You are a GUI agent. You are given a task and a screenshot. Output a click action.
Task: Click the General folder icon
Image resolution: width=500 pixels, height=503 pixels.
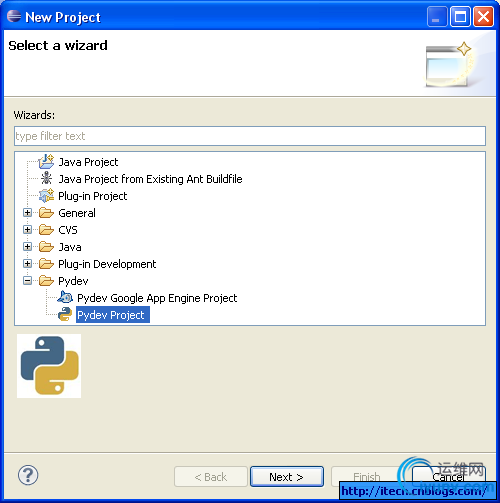[x=46, y=213]
